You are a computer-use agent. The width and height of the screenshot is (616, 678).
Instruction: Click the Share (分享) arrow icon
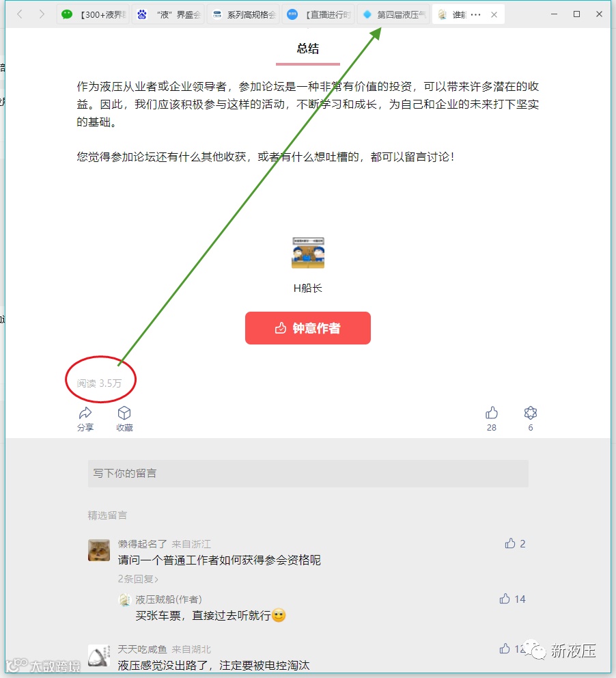[85, 413]
